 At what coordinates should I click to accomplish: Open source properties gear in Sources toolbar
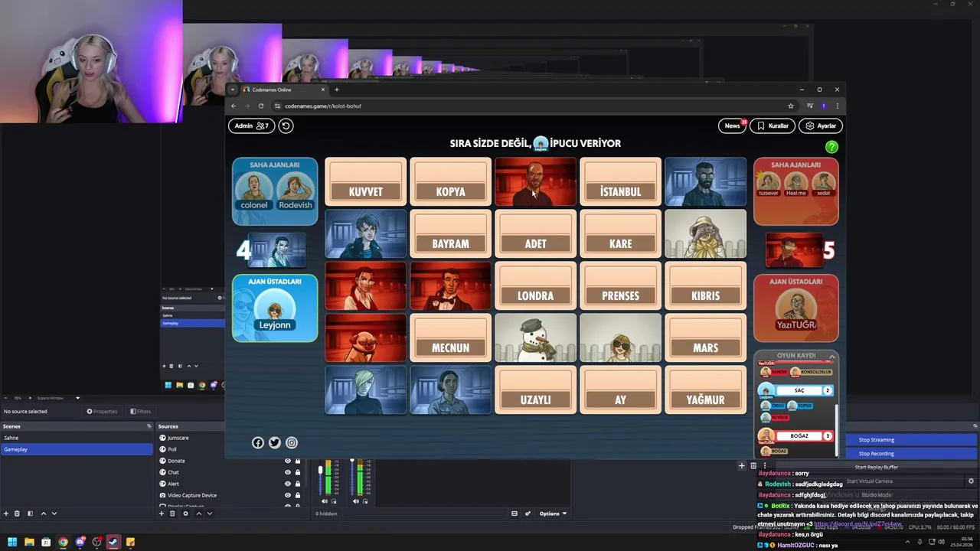185,514
